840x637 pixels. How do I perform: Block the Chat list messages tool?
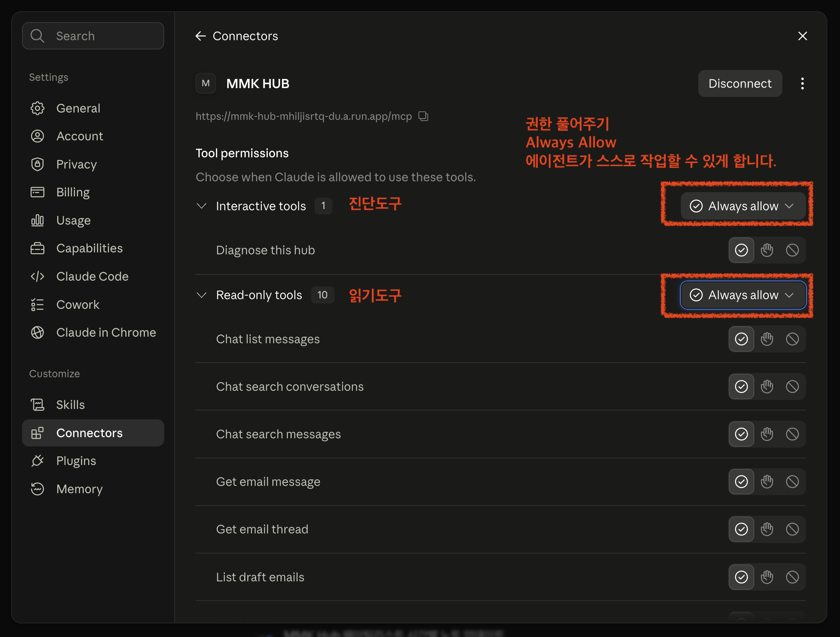click(792, 339)
